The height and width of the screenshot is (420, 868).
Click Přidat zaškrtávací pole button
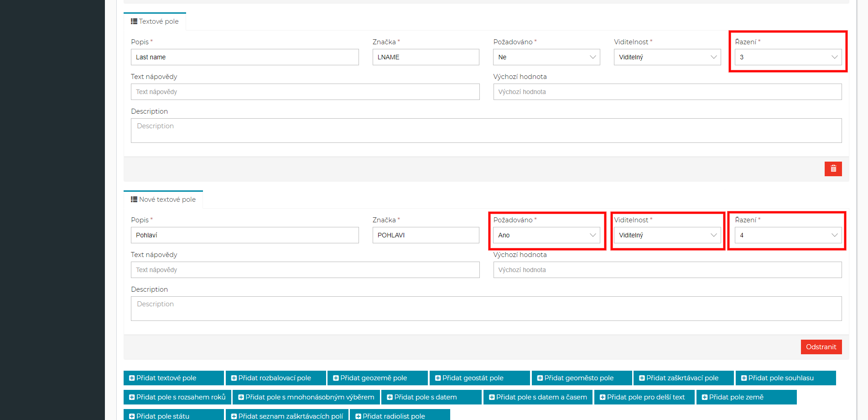[x=684, y=378]
